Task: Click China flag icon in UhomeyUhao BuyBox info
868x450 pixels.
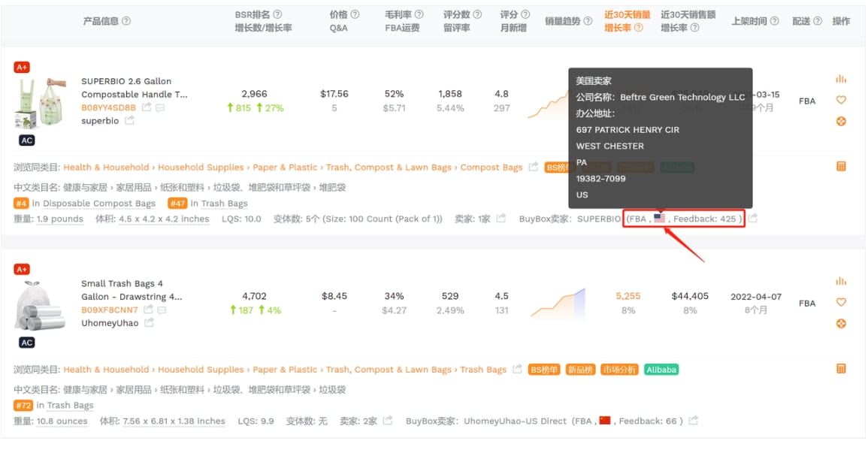Action: (x=604, y=421)
